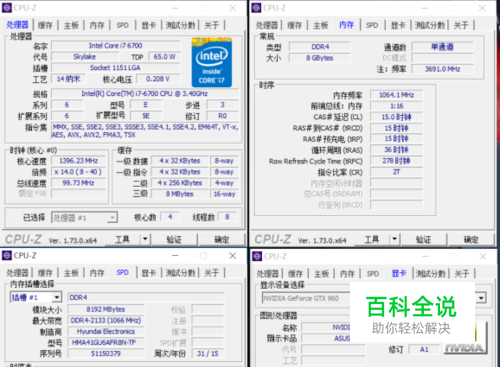The height and width of the screenshot is (367, 500).
Task: Click the 31 / 15 week/year value
Action: tap(207, 353)
